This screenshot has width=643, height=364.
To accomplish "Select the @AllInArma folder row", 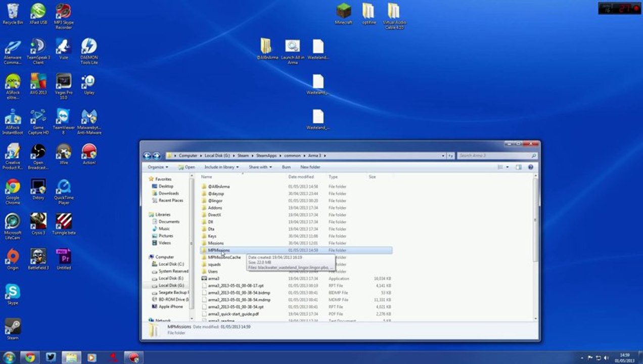I will click(296, 187).
